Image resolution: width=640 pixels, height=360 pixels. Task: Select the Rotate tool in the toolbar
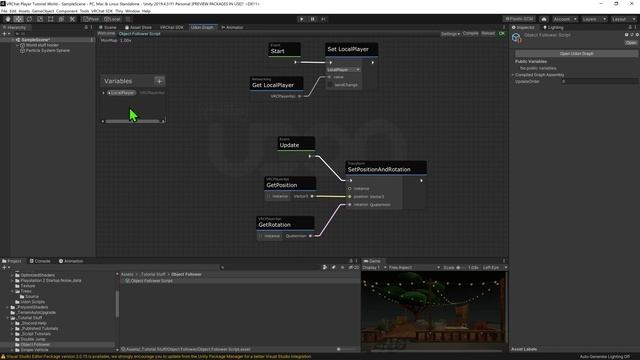[x=29, y=19]
